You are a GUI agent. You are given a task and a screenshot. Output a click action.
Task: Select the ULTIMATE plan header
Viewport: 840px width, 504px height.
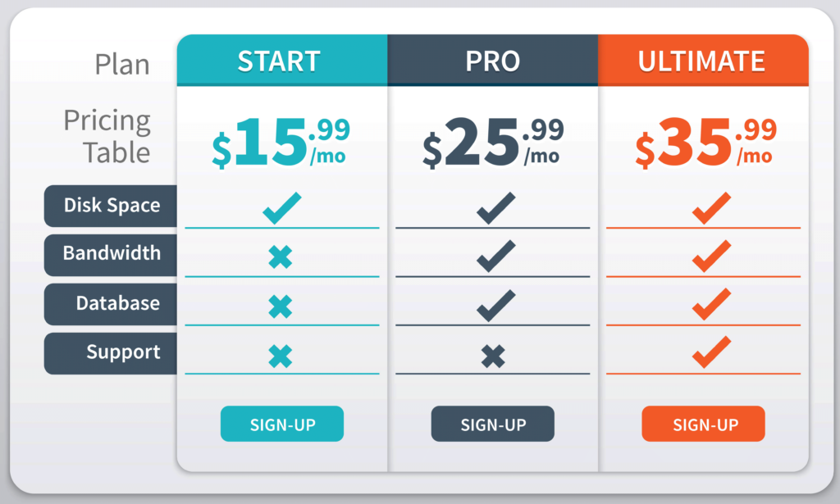click(x=703, y=61)
